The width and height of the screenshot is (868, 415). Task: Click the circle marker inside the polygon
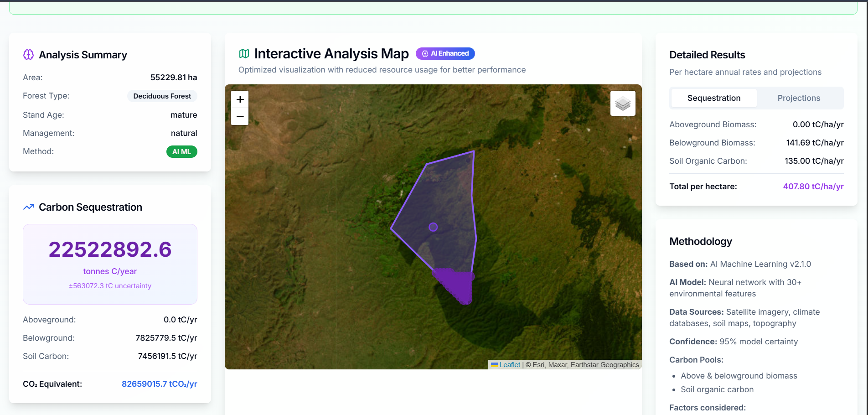(433, 227)
